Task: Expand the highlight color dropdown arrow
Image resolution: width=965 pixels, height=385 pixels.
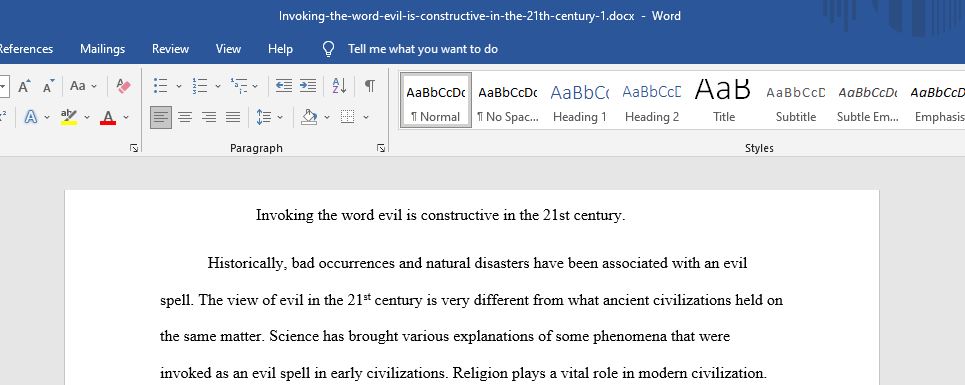Action: pos(87,117)
